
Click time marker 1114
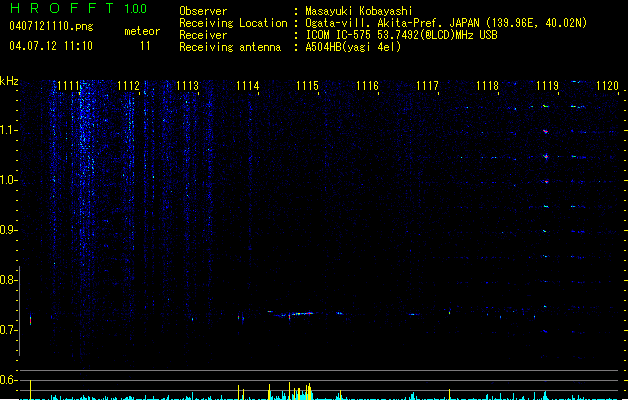click(x=248, y=86)
